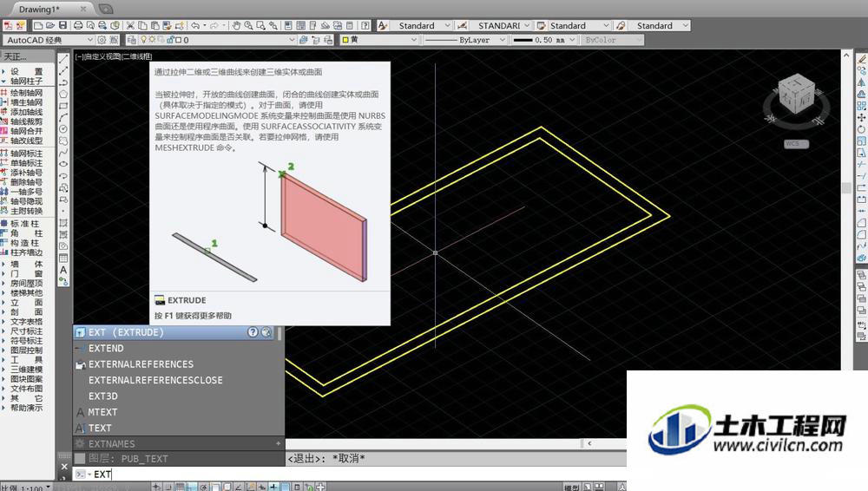Click the Copy icon in toolbar
868x491 pixels.
143,25
